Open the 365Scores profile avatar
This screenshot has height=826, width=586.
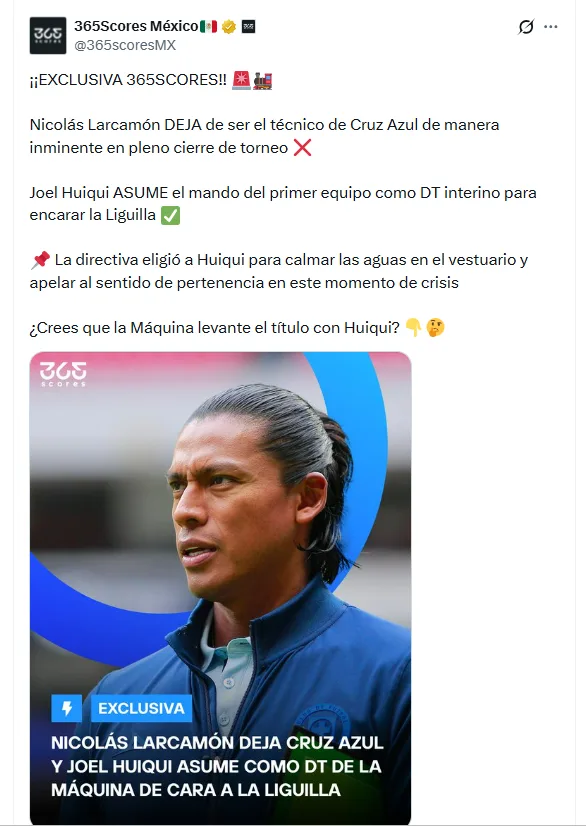48,35
